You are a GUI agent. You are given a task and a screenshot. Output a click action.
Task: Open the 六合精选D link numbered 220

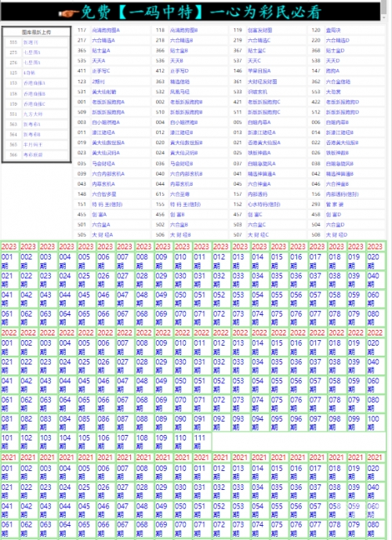338,40
